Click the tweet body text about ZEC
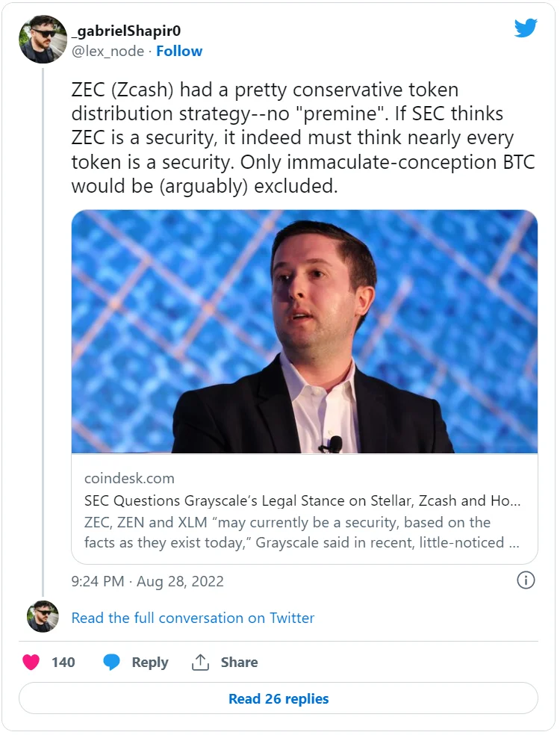This screenshot has width=560, height=735. [x=302, y=138]
